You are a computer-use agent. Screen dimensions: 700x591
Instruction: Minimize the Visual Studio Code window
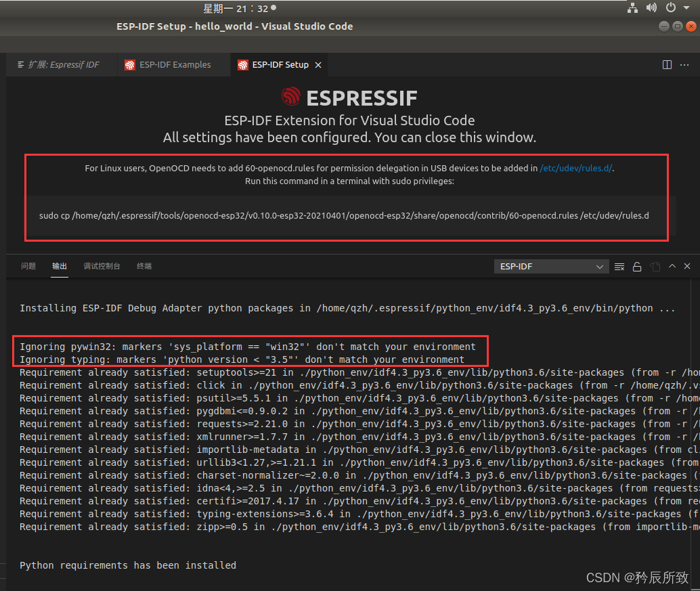point(664,26)
